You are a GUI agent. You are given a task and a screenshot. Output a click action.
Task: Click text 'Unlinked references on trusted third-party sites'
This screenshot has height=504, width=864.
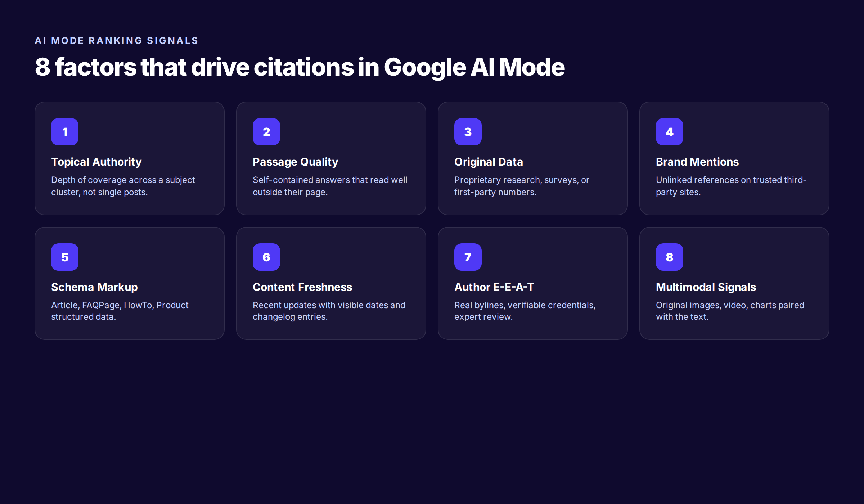tap(731, 186)
